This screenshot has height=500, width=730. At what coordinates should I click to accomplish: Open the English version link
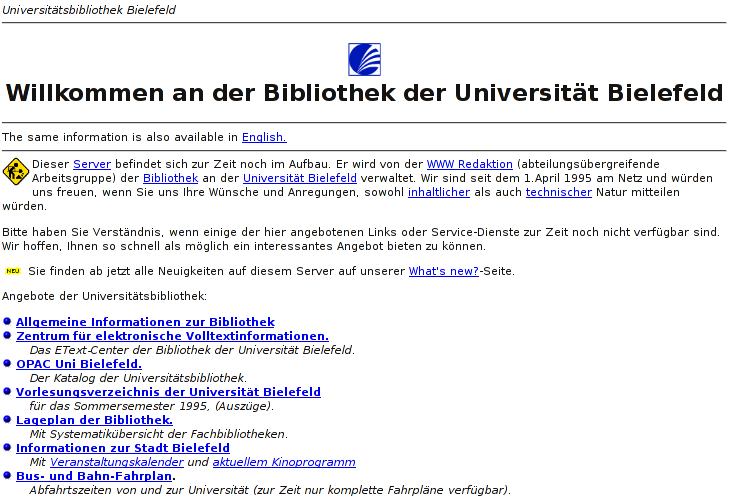click(x=264, y=137)
